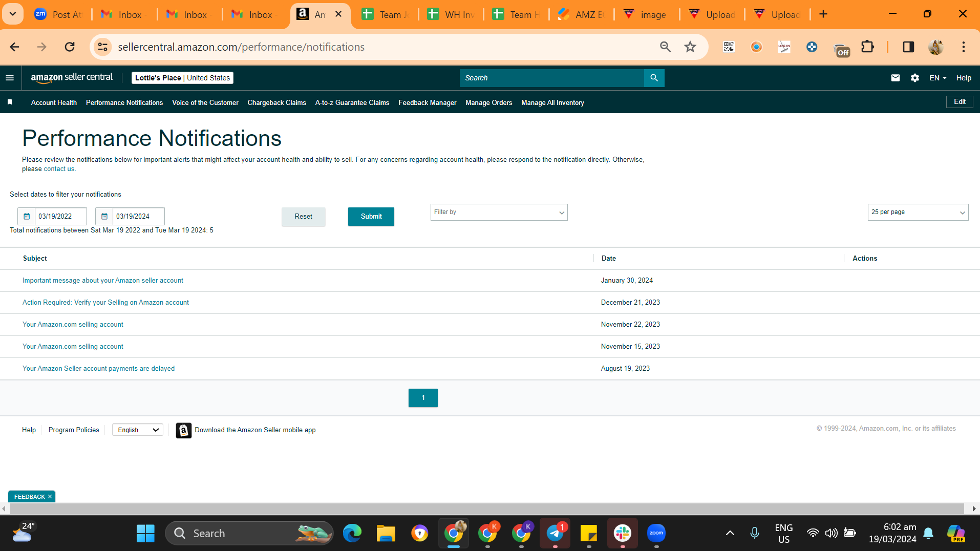Open Feedback Manager menu item
The width and height of the screenshot is (980, 551).
tap(427, 102)
